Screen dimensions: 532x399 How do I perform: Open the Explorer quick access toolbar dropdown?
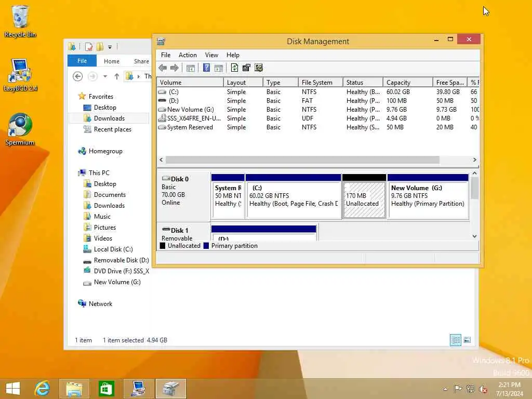coord(110,47)
